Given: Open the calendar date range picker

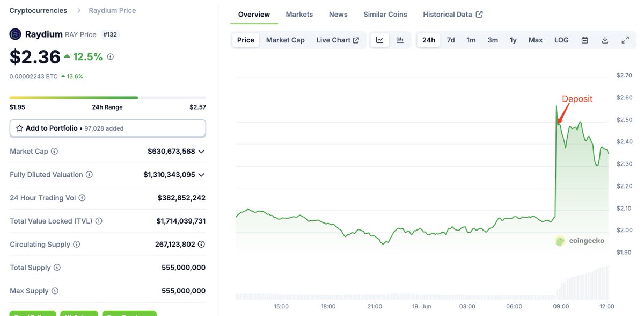Looking at the screenshot, I should coord(585,40).
